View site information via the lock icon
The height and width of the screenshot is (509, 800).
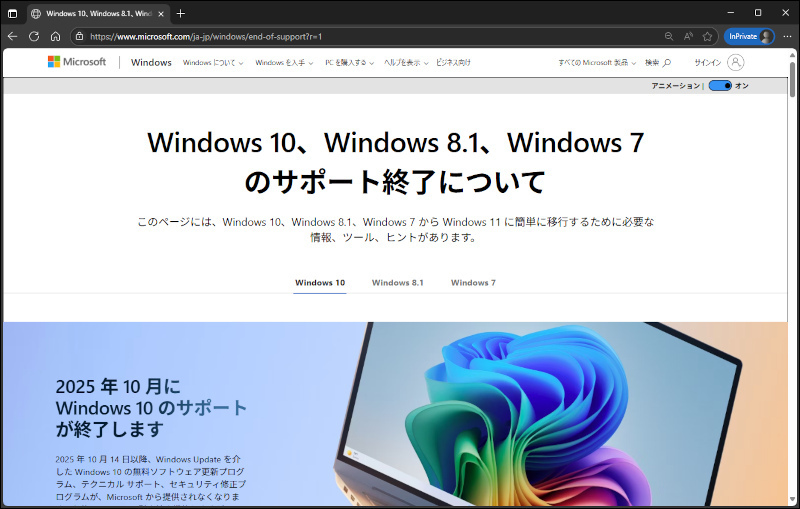coord(78,36)
